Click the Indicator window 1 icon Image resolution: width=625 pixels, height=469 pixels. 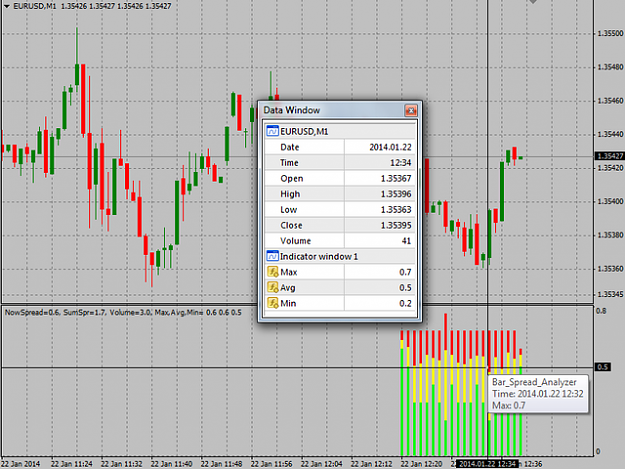coord(272,256)
